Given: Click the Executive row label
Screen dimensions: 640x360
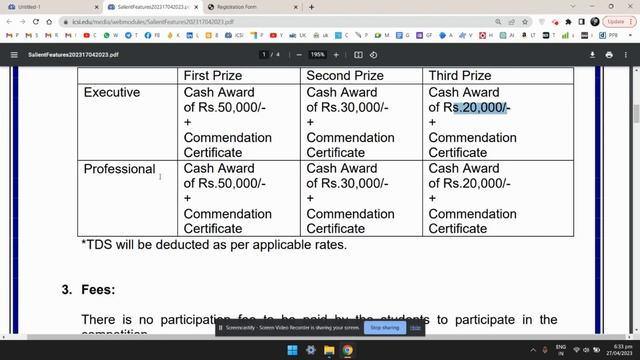Looking at the screenshot, I should click(112, 92).
